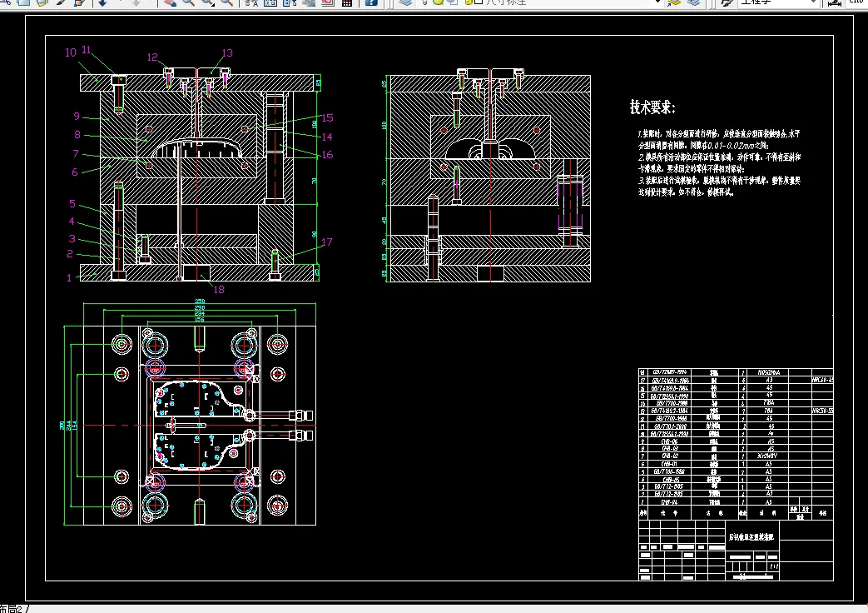Click the Zoom Previous magnifier icon
Screen dimensions: 868x613
(226, 2)
